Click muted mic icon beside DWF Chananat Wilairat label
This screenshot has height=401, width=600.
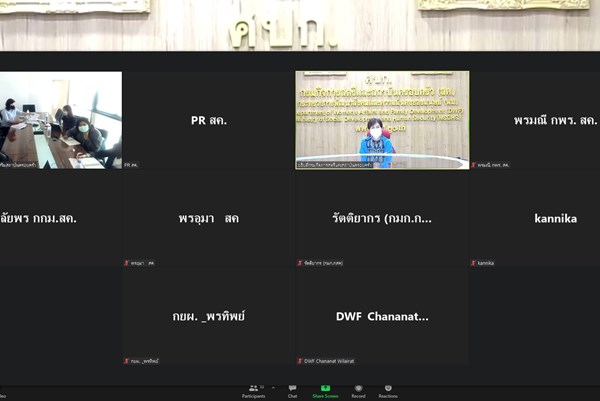[300, 361]
